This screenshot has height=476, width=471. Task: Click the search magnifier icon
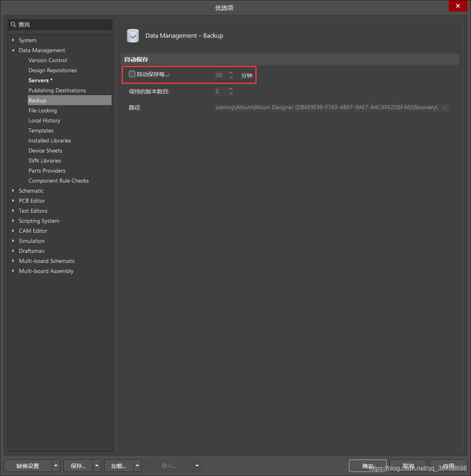pyautogui.click(x=13, y=24)
